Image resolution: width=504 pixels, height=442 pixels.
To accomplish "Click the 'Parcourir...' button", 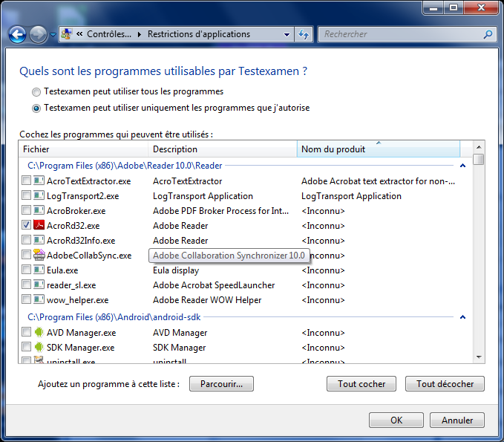I will 221,384.
